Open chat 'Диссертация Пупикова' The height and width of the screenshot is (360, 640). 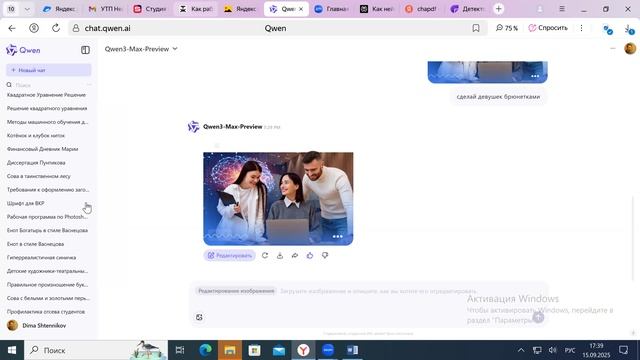point(36,162)
